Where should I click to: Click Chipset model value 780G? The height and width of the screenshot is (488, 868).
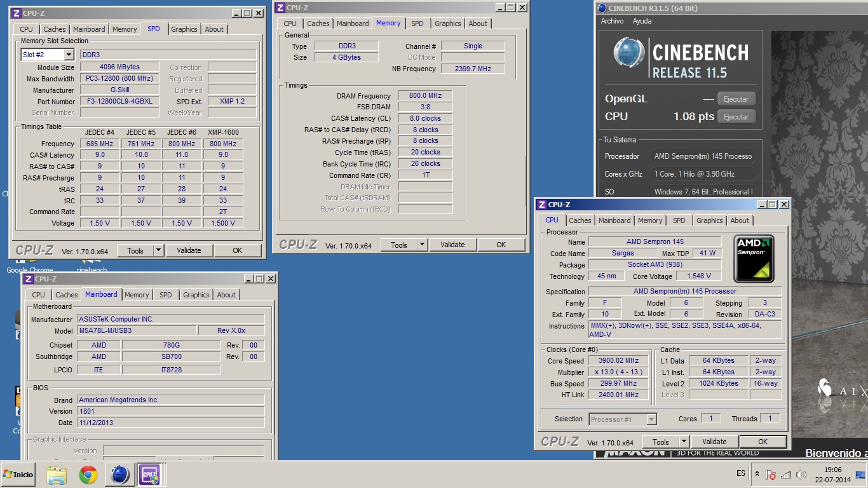click(x=171, y=345)
